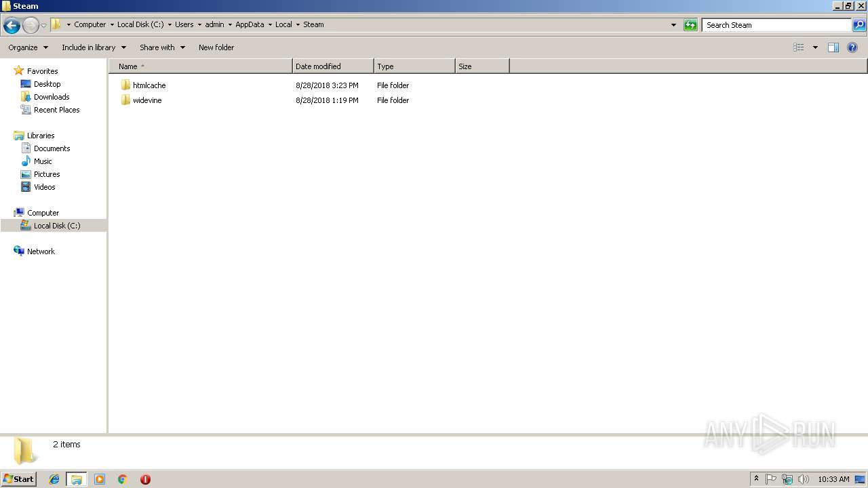Image resolution: width=868 pixels, height=488 pixels.
Task: Toggle the preview pane icon
Action: coord(833,47)
